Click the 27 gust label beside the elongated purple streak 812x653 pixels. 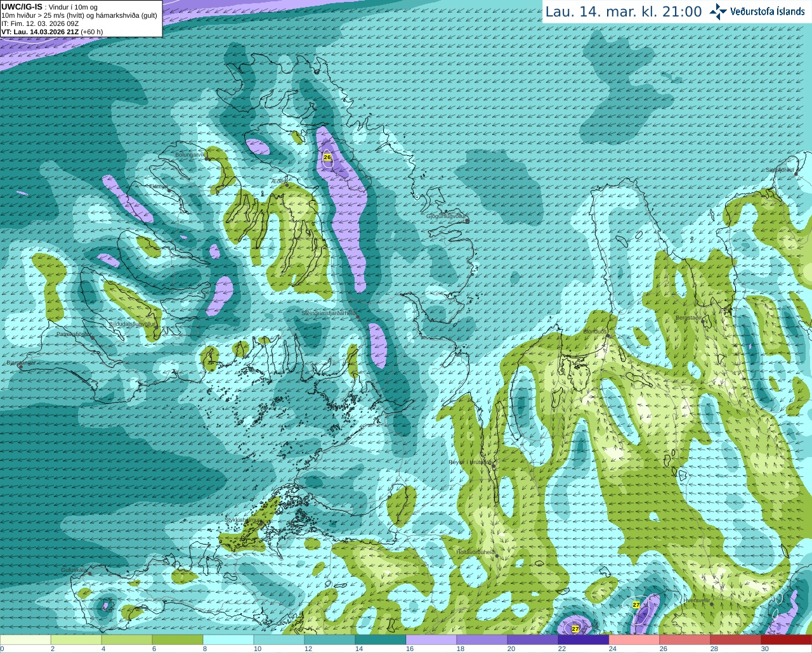coord(636,605)
